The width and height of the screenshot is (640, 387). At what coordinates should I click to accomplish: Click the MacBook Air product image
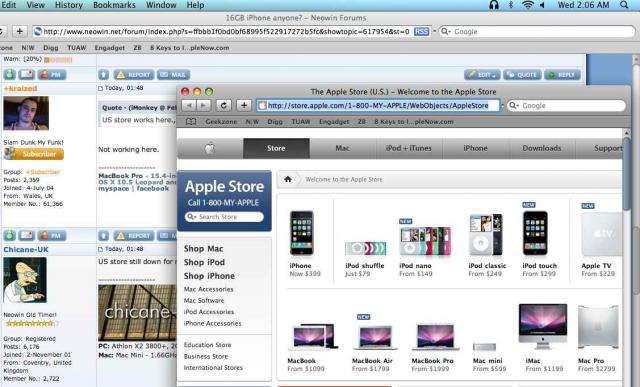(x=375, y=337)
